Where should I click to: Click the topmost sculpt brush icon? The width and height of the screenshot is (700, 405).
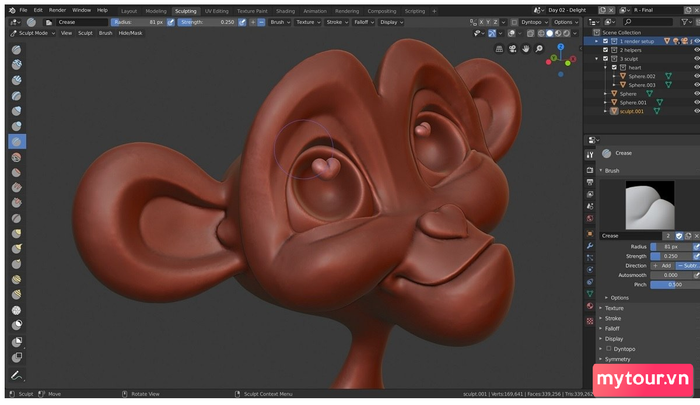17,50
